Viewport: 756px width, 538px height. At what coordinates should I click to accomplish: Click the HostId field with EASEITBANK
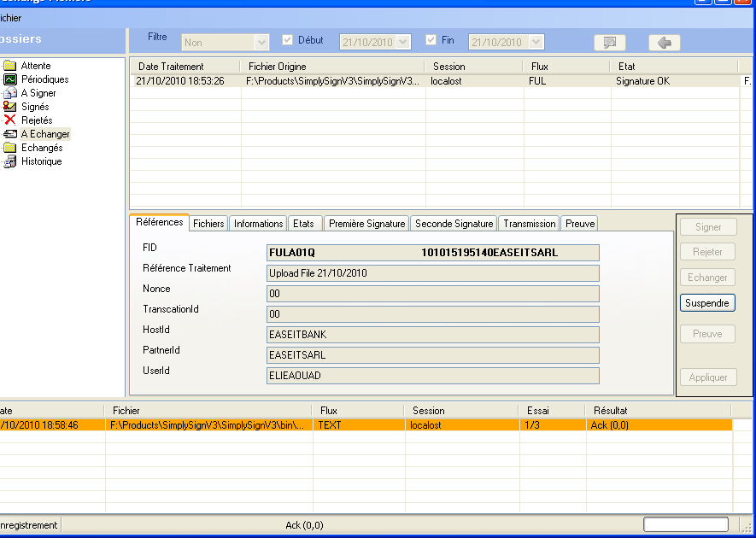433,335
